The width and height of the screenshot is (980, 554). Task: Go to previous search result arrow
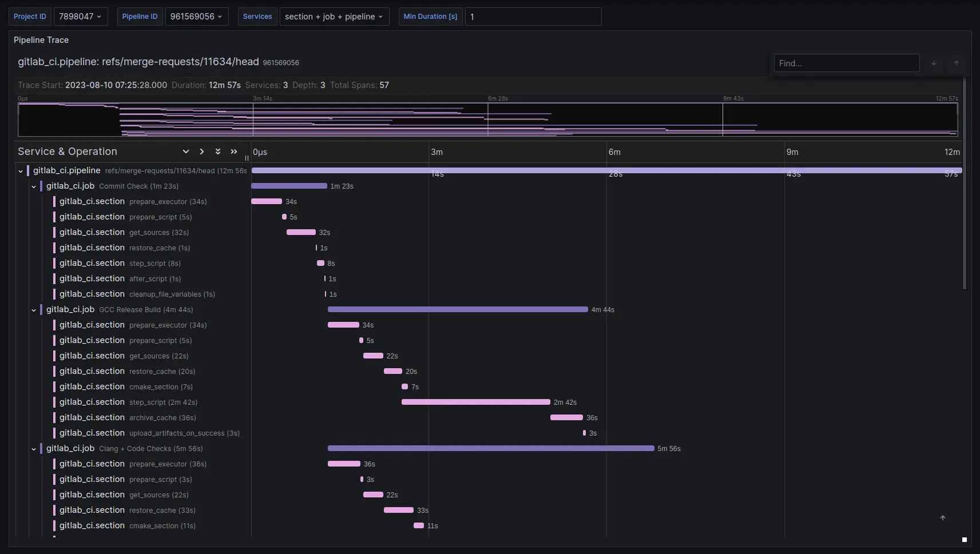point(957,63)
